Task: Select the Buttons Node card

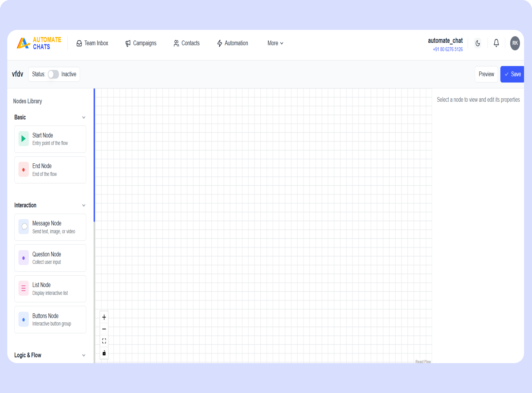Action: [50, 319]
